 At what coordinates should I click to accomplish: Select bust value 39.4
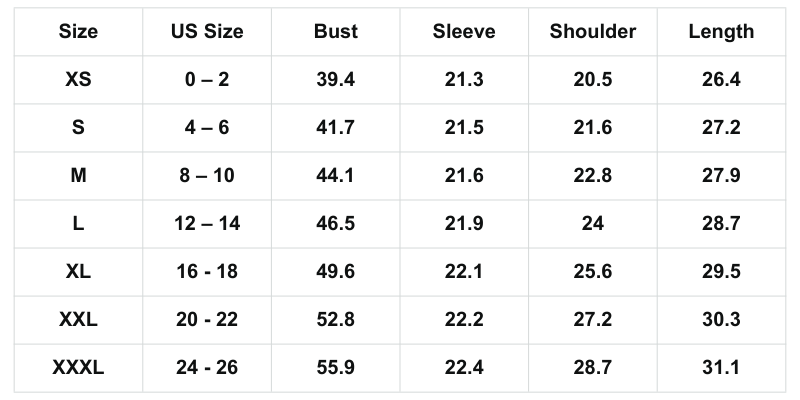coord(335,79)
